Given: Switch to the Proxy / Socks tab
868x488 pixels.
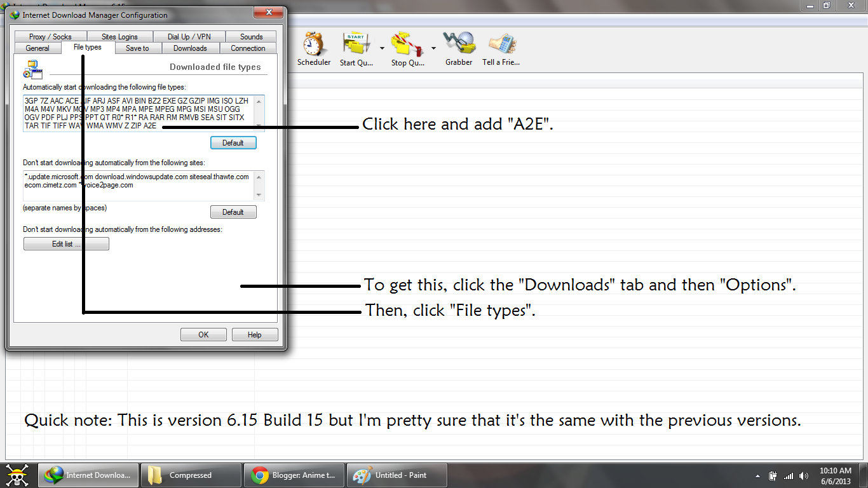Looking at the screenshot, I should (x=50, y=37).
